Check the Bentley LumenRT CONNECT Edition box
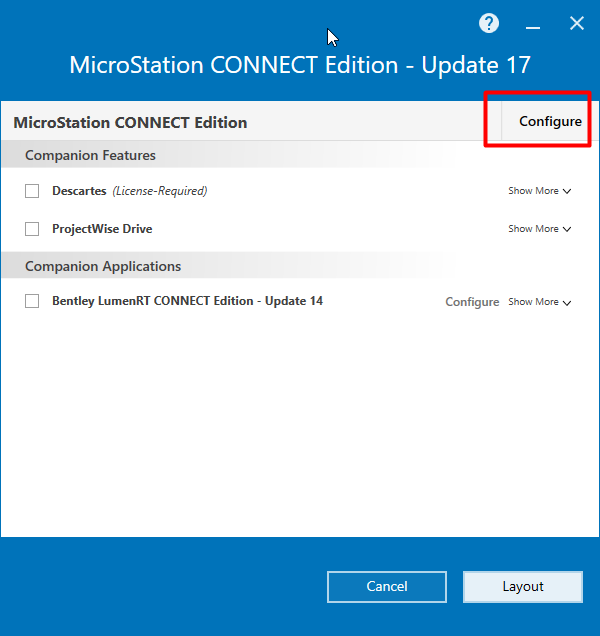The width and height of the screenshot is (600, 636). point(32,301)
